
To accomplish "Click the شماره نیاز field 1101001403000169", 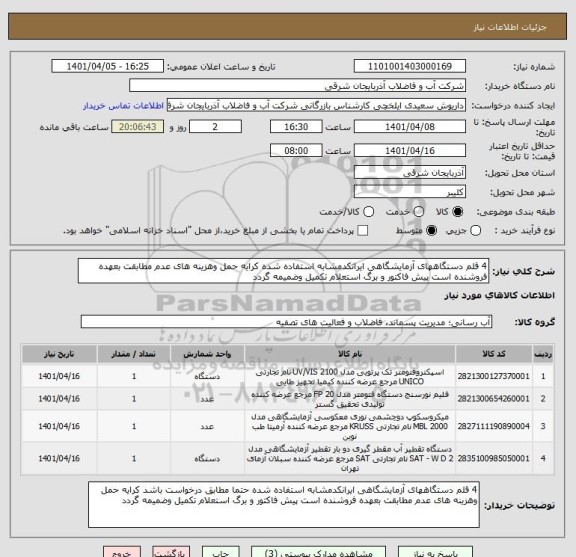I will click(410, 67).
